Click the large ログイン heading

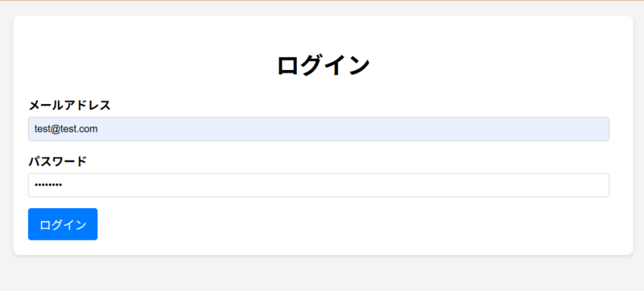324,65
